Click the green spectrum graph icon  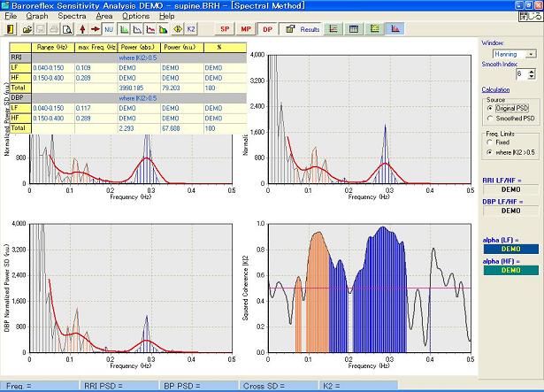tap(124, 29)
